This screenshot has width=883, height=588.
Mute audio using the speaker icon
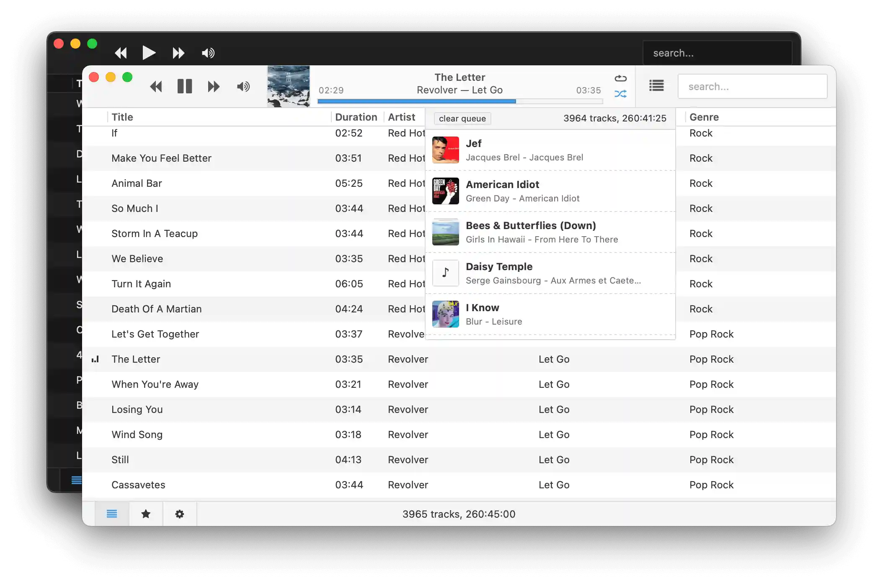[x=243, y=86]
